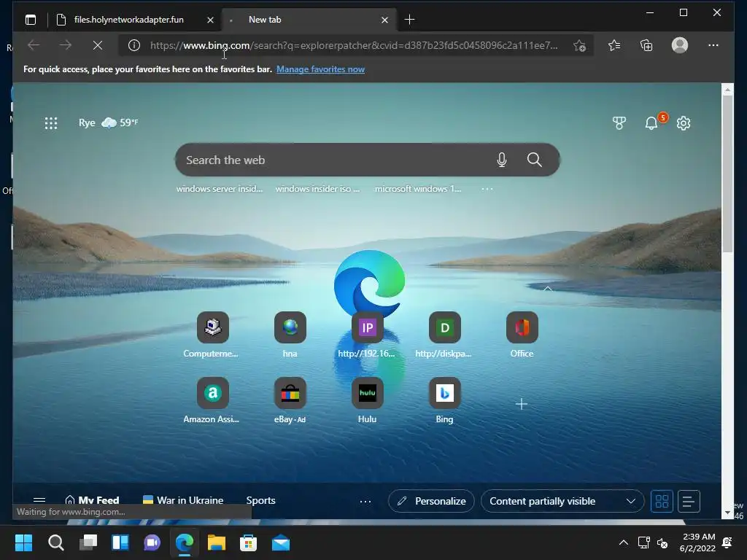Open Content partially visible dropdown

[562, 501]
